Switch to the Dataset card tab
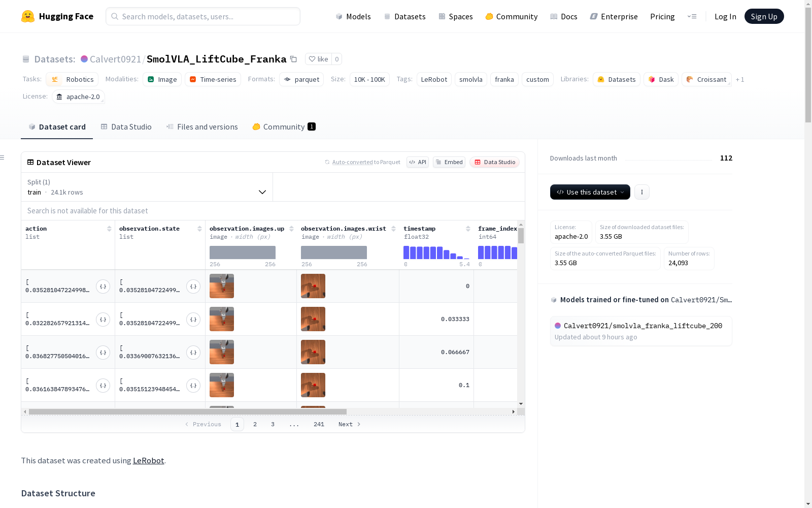Image resolution: width=812 pixels, height=508 pixels. (x=57, y=127)
